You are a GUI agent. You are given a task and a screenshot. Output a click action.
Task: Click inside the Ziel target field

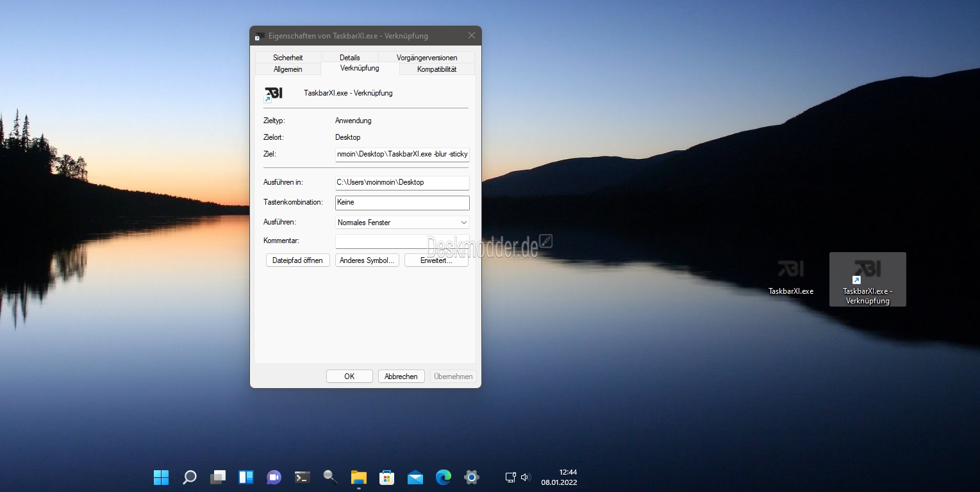(403, 154)
